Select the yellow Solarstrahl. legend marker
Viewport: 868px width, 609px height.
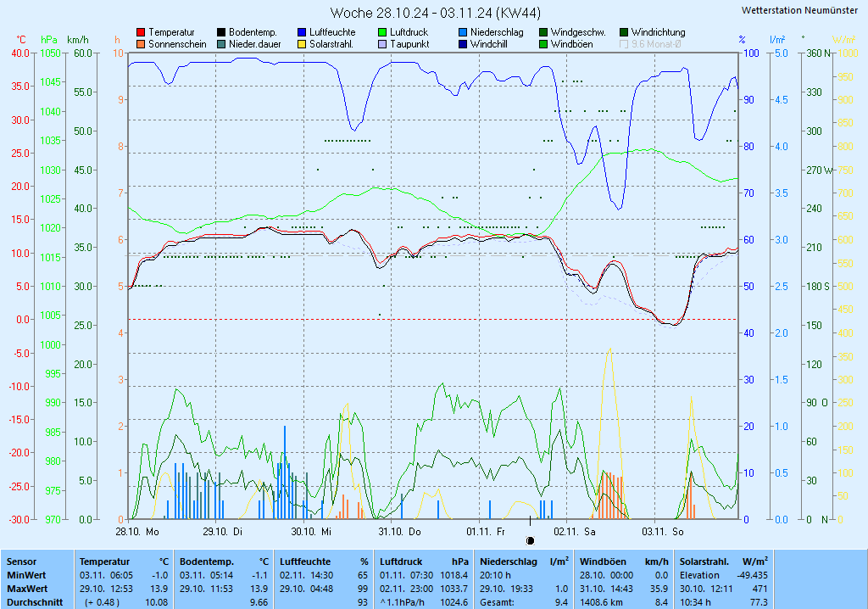(x=302, y=44)
